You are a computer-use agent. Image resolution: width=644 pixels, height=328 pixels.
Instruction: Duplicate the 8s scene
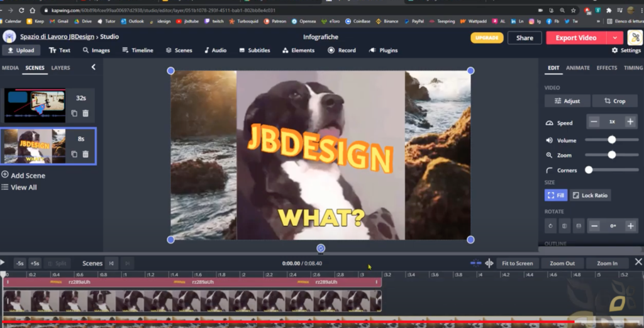point(74,154)
